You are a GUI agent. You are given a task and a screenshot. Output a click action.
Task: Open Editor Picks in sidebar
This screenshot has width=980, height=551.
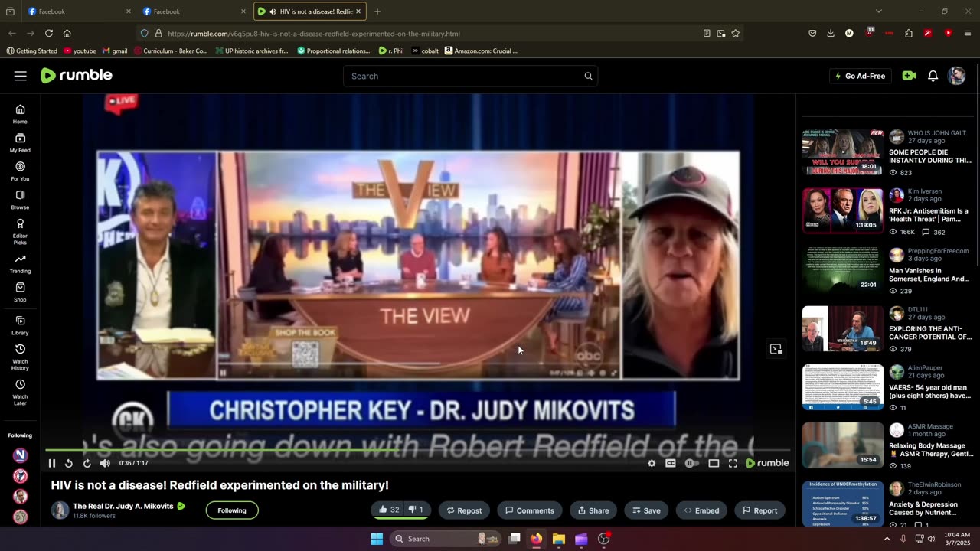[20, 232]
